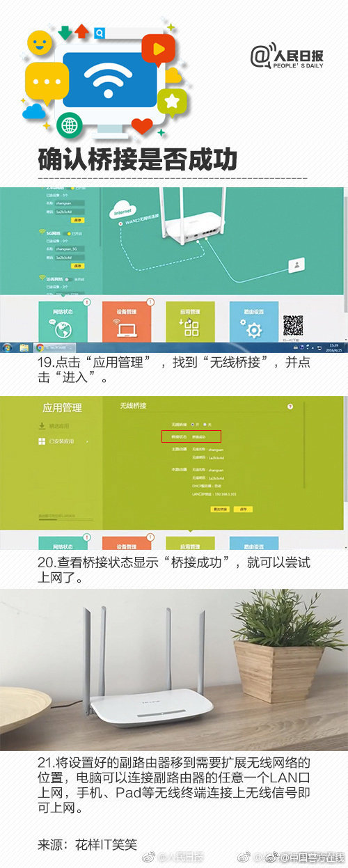
Task: Click the help question mark on 无线桥接 page
Action: pos(290,406)
